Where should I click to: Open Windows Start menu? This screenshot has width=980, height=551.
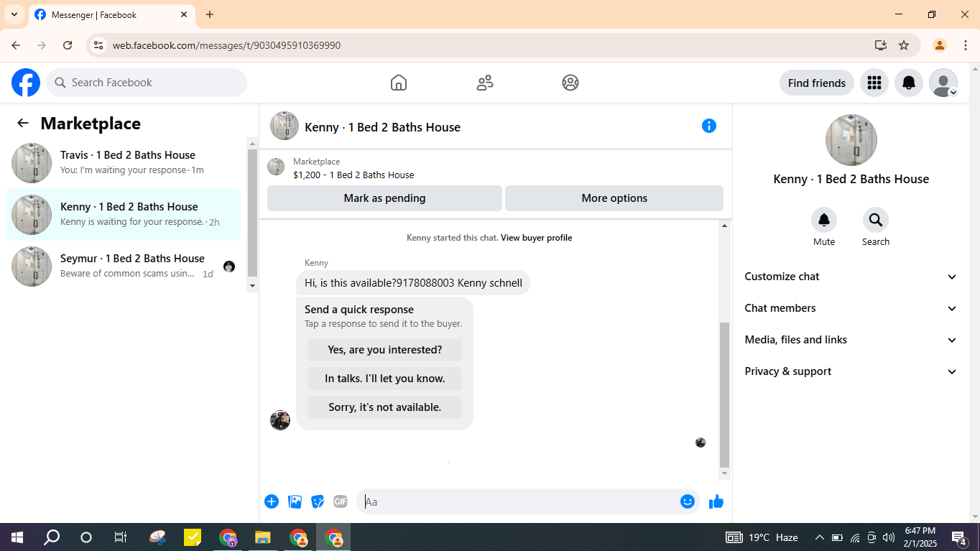coord(17,537)
